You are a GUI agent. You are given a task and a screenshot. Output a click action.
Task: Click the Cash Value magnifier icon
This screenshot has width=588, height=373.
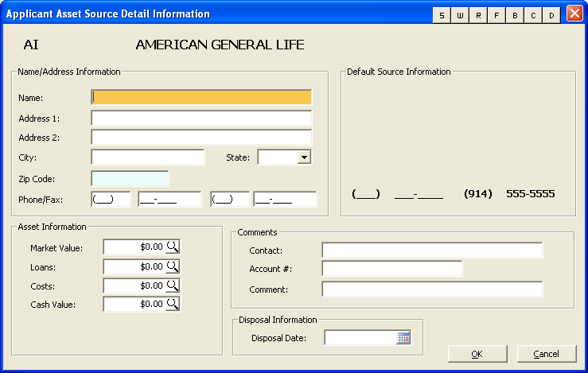point(173,304)
